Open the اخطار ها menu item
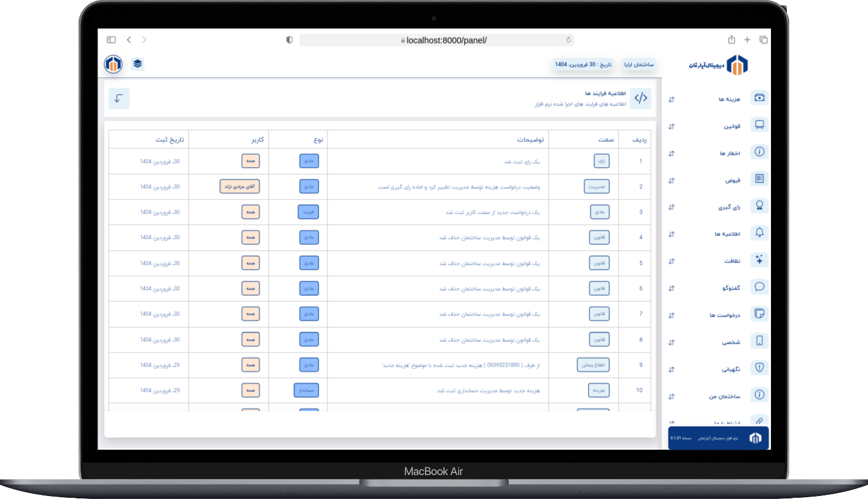Screen dimensions: 868x499 pos(730,154)
